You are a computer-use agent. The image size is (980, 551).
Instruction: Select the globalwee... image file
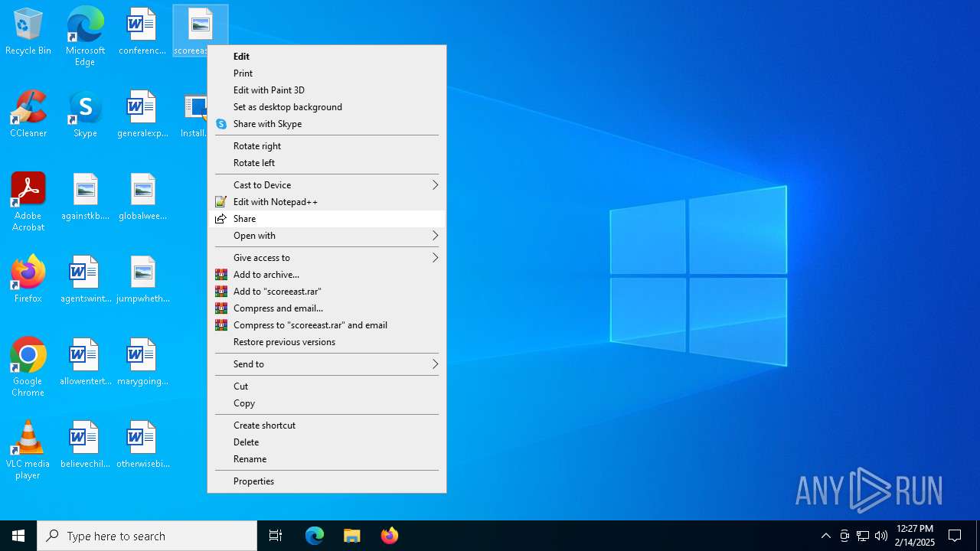[x=142, y=197]
